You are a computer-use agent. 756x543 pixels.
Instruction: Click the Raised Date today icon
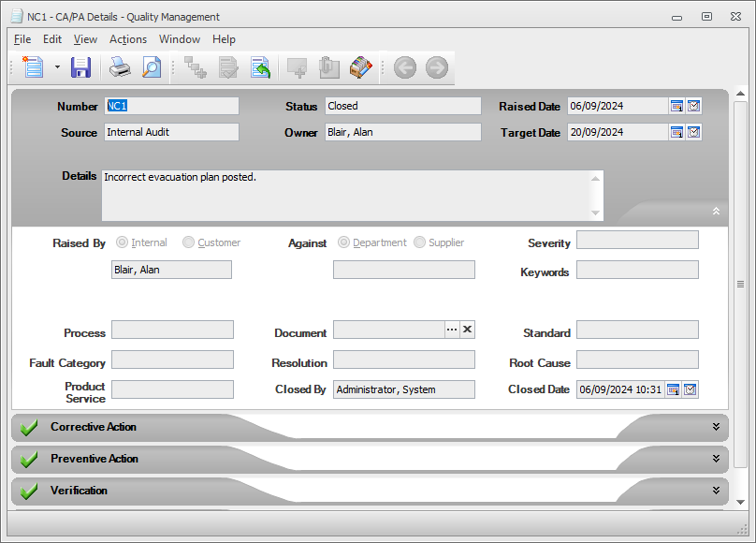[x=694, y=106]
